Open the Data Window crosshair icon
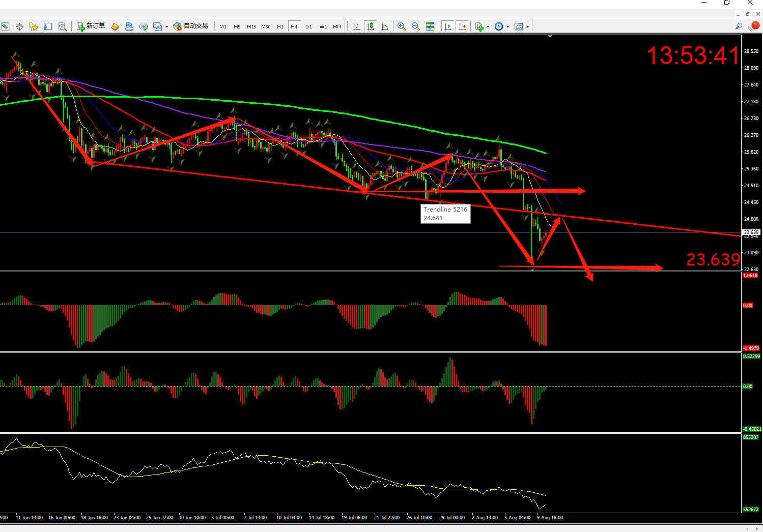 [19, 26]
